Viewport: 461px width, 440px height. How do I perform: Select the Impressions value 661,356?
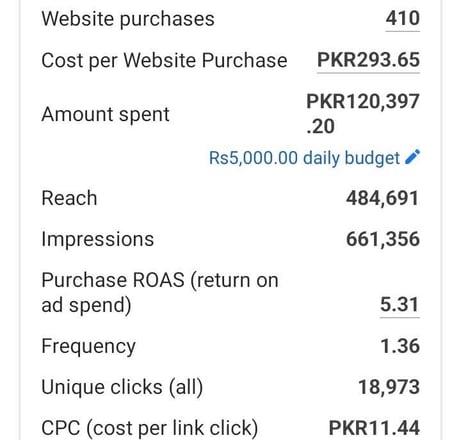(383, 239)
